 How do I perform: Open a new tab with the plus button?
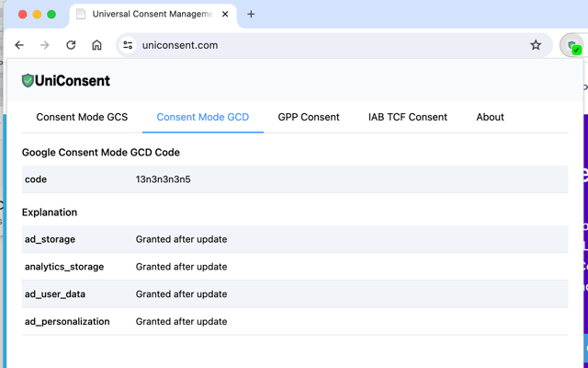pos(251,15)
